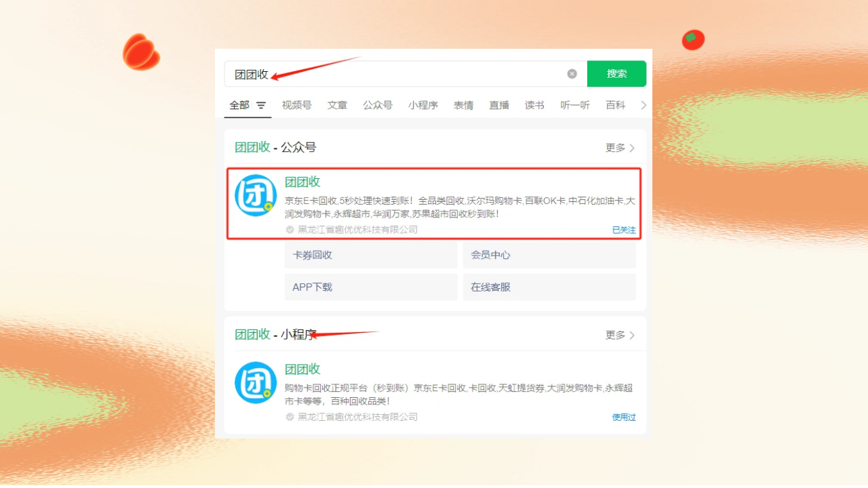Screen dimensions: 868x488
Task: Click the 团团收 - 公众号 section heading
Action: (x=275, y=147)
